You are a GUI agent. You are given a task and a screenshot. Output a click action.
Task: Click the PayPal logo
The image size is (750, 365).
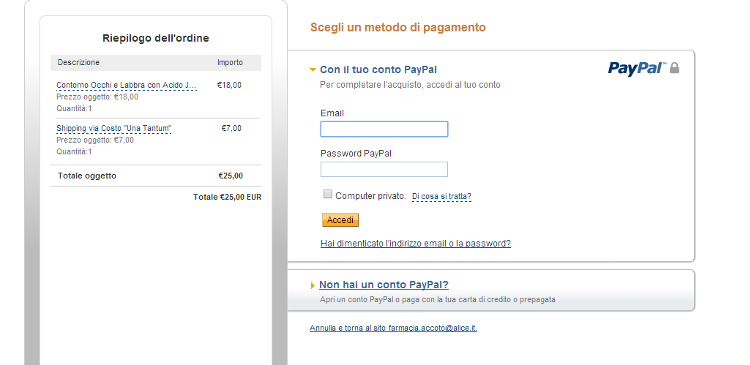[637, 68]
